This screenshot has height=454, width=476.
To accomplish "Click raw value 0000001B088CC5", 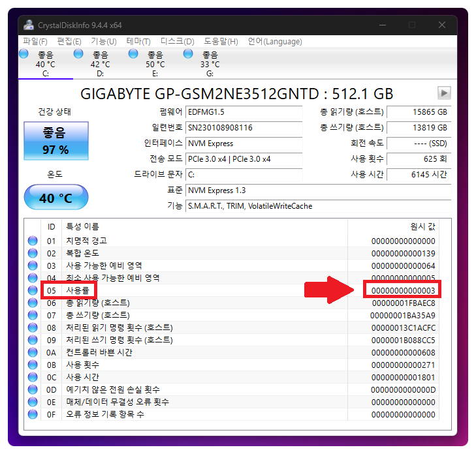I will pyautogui.click(x=403, y=340).
